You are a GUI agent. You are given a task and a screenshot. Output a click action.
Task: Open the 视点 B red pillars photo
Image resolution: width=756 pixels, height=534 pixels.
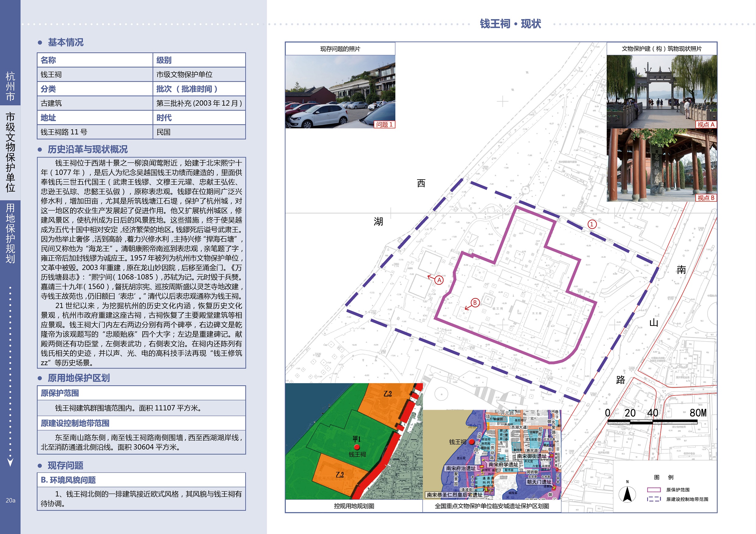pyautogui.click(x=662, y=164)
